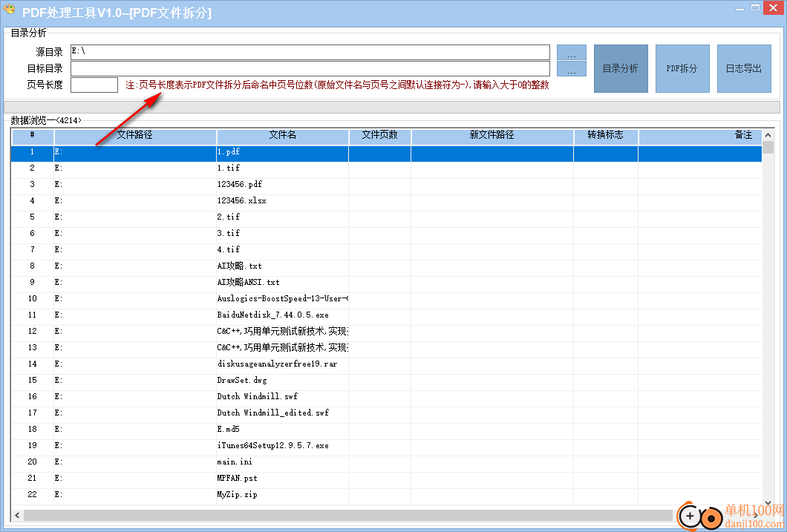The height and width of the screenshot is (532, 787).
Task: Minimize the PDF处理工具 window
Action: click(x=739, y=8)
